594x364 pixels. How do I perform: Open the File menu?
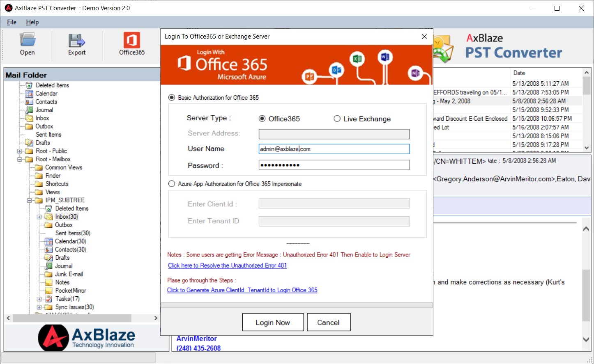[12, 22]
